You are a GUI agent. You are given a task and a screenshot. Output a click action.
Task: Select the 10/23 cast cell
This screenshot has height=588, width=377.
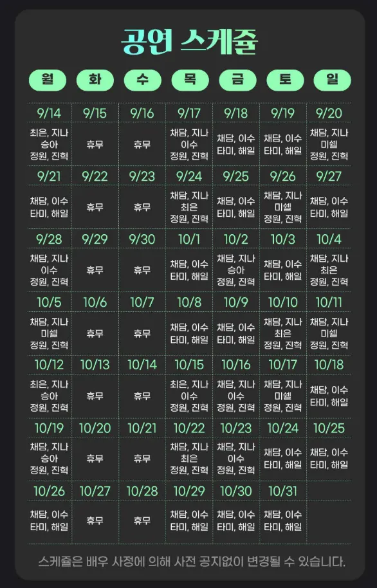(x=236, y=459)
